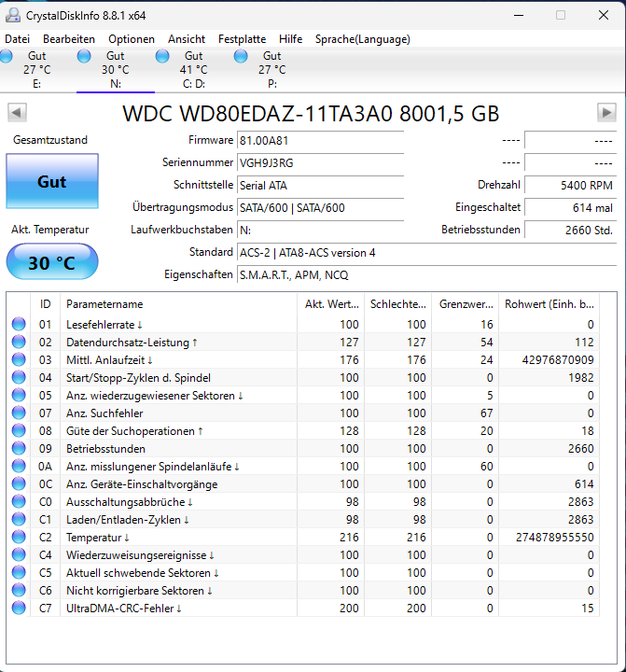The width and height of the screenshot is (626, 672).
Task: Open the Ansicht menu
Action: pyautogui.click(x=187, y=39)
